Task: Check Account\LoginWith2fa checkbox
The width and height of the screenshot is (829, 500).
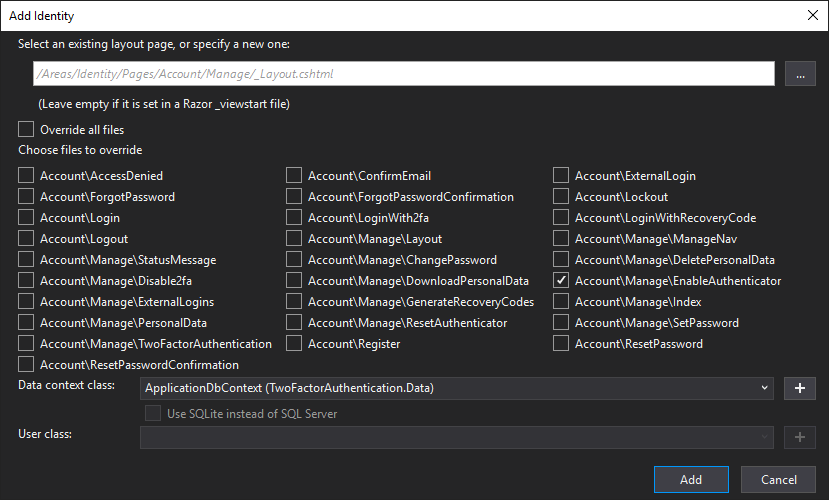Action: (x=294, y=218)
